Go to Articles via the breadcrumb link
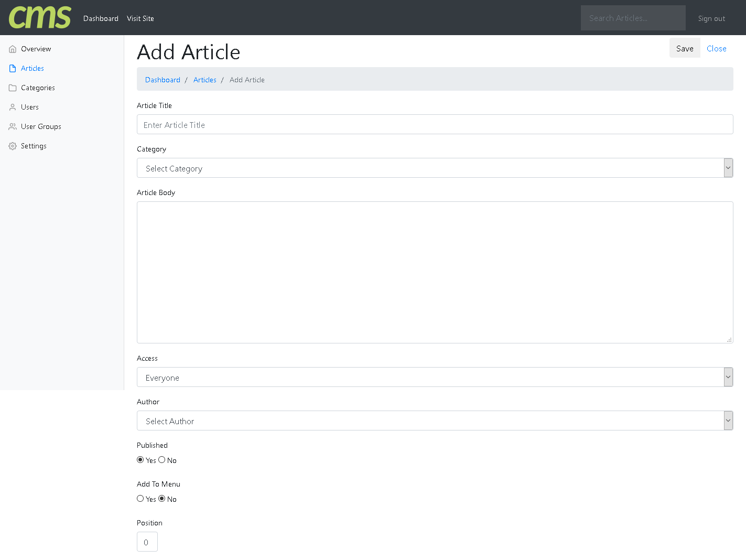The width and height of the screenshot is (746, 560). pyautogui.click(x=204, y=80)
